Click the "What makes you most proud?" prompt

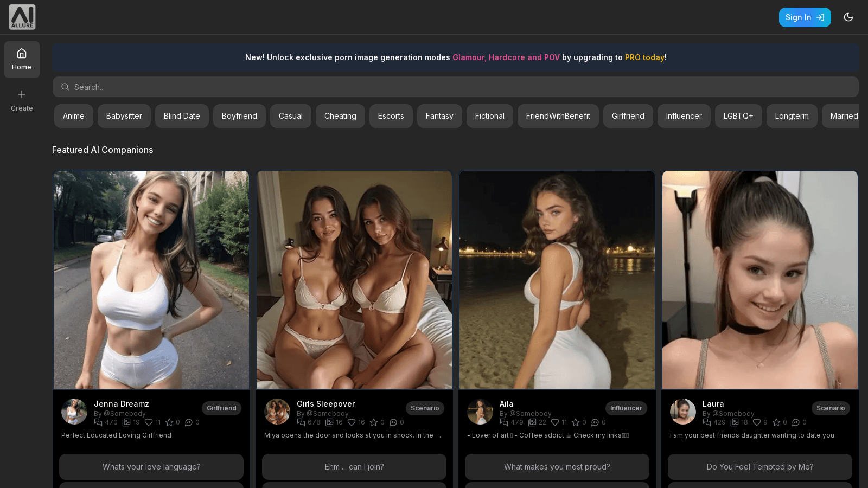(557, 467)
